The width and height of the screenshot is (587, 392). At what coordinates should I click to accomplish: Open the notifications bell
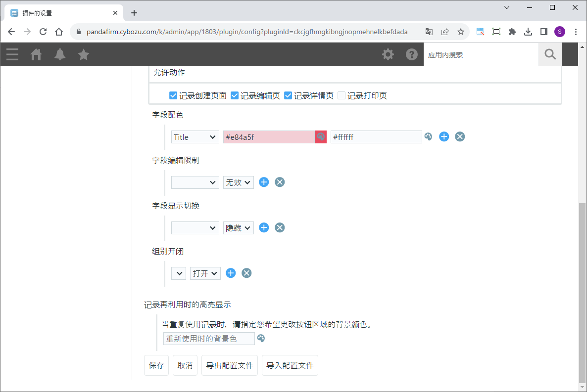coord(60,54)
